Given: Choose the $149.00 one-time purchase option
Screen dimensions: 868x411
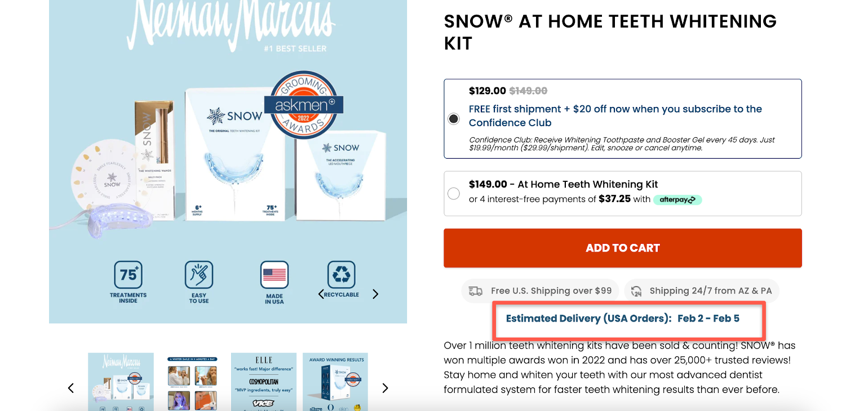Looking at the screenshot, I should tap(454, 194).
